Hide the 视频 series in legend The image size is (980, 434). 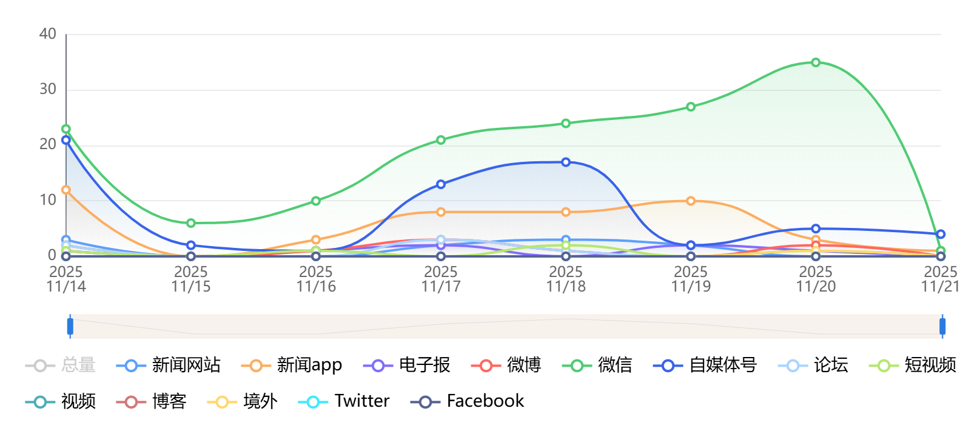click(x=61, y=401)
